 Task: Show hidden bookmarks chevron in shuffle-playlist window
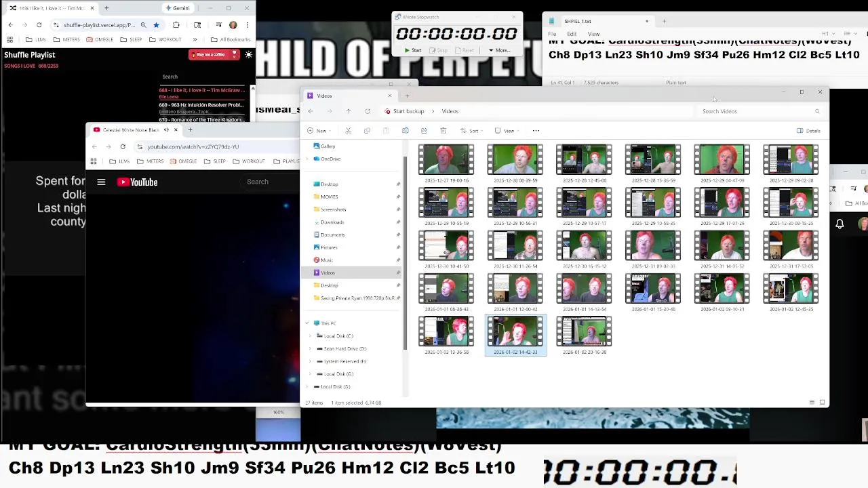tap(195, 39)
